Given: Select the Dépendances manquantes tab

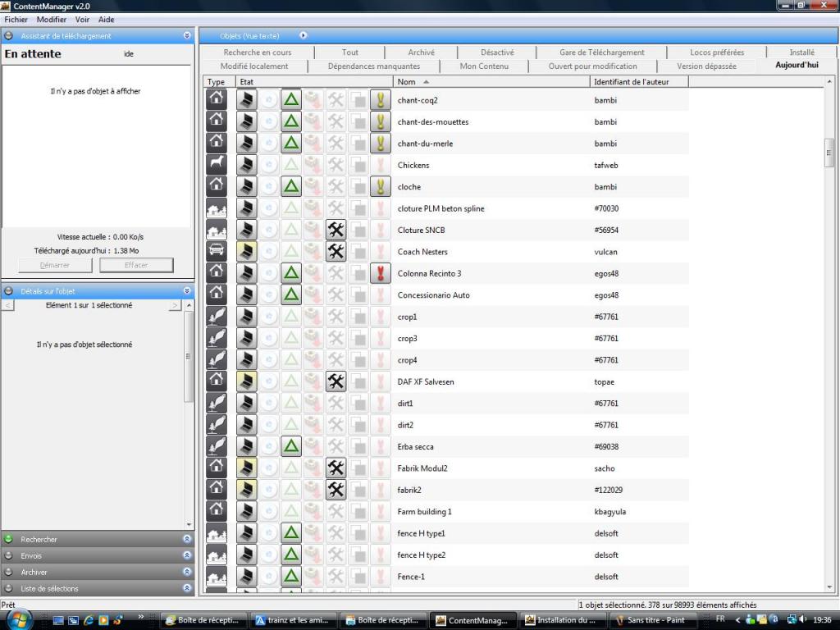Looking at the screenshot, I should (x=374, y=66).
